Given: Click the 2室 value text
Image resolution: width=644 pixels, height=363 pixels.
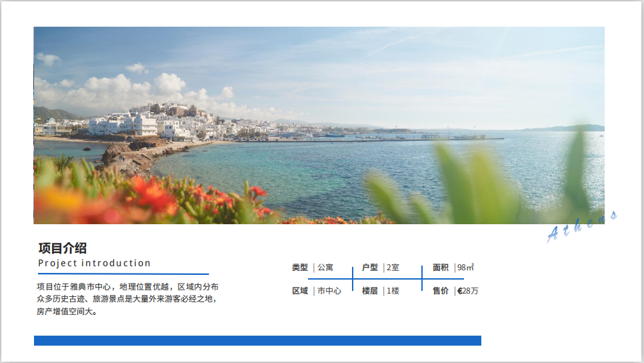Looking at the screenshot, I should [x=393, y=268].
